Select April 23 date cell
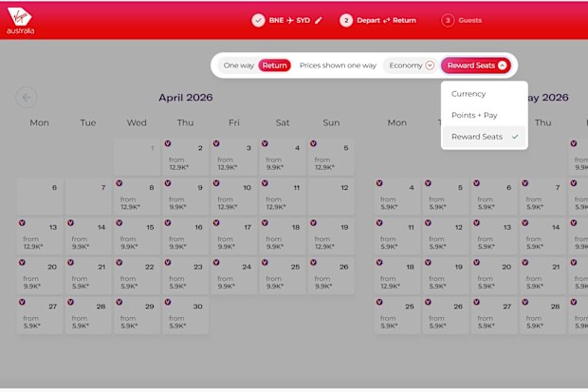 (185, 276)
